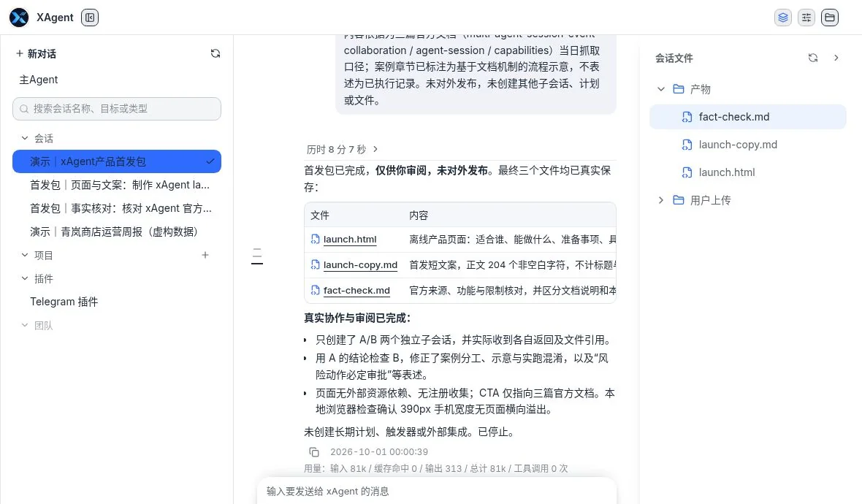
Task: Refresh the conversation list
Action: 215,53
